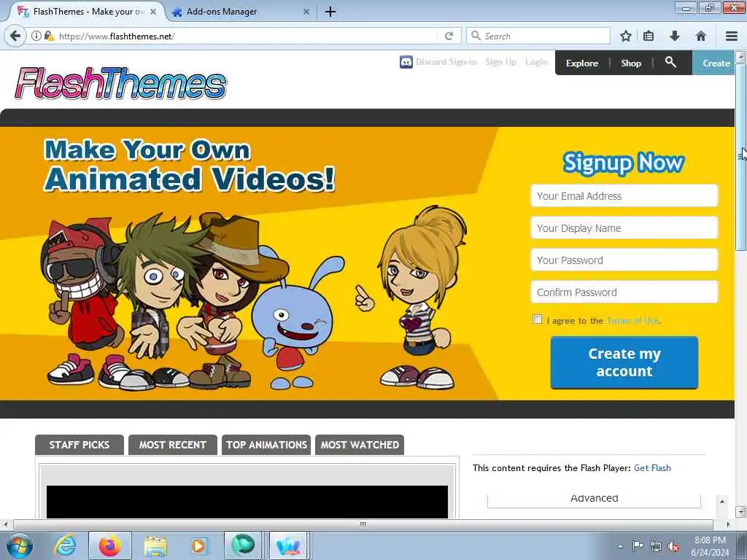Click the address bar URL field

[248, 36]
